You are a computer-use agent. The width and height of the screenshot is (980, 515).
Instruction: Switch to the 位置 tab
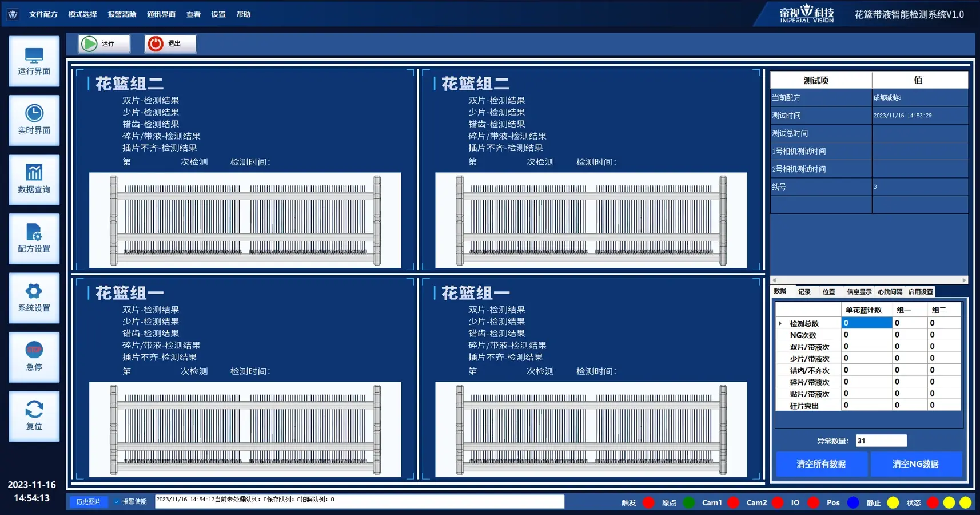[829, 292]
